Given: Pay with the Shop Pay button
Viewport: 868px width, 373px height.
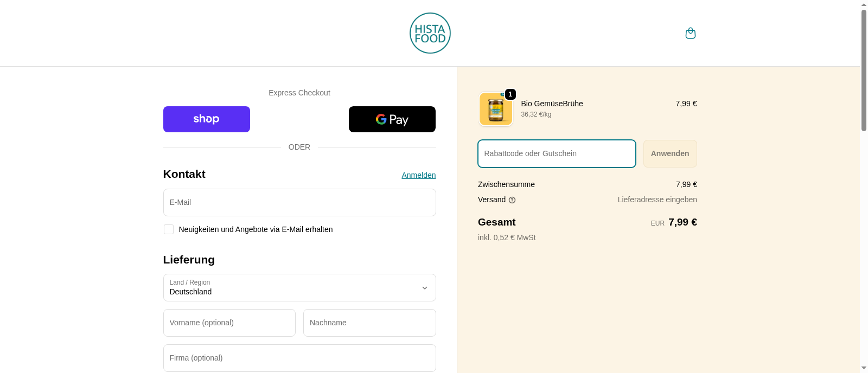Looking at the screenshot, I should point(206,119).
